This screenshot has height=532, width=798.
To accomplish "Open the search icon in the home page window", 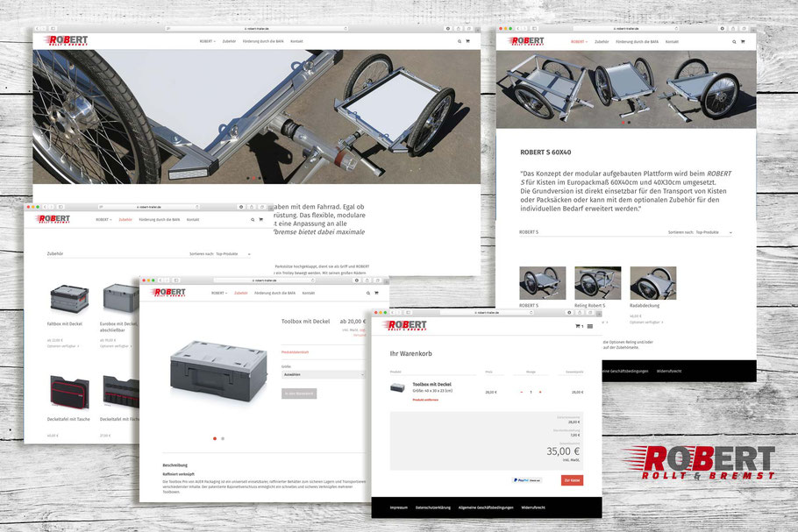I will coord(459,42).
